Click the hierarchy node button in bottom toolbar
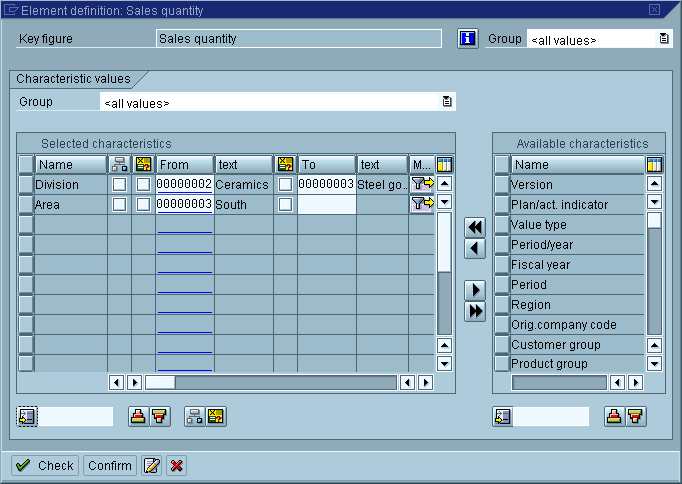This screenshot has height=484, width=682. (x=194, y=417)
